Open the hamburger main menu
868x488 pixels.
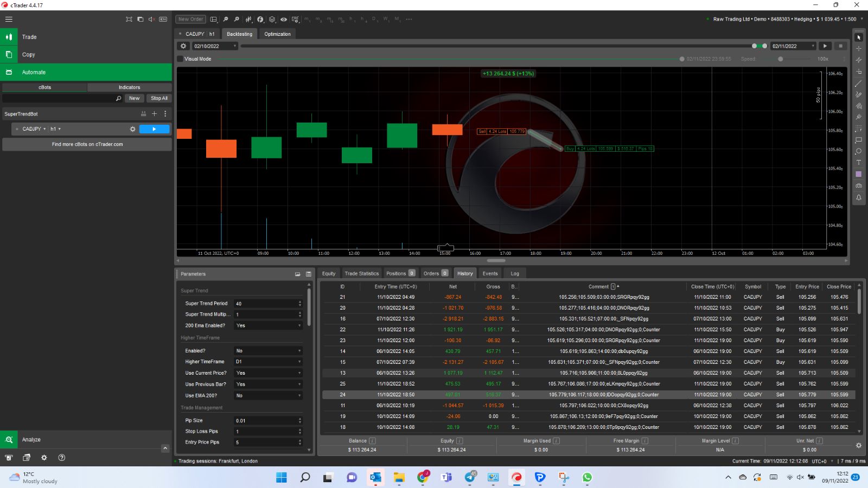[x=9, y=19]
